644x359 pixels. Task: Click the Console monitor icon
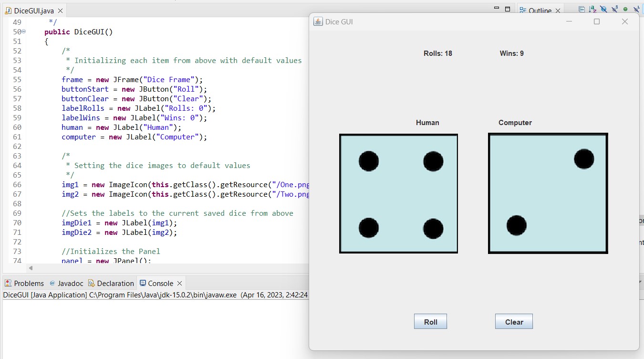[x=143, y=283]
